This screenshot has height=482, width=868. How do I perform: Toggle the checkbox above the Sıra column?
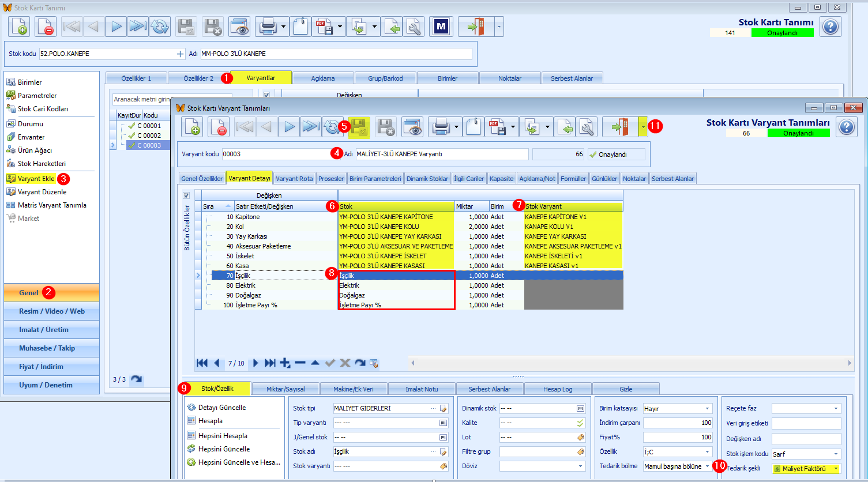(186, 195)
